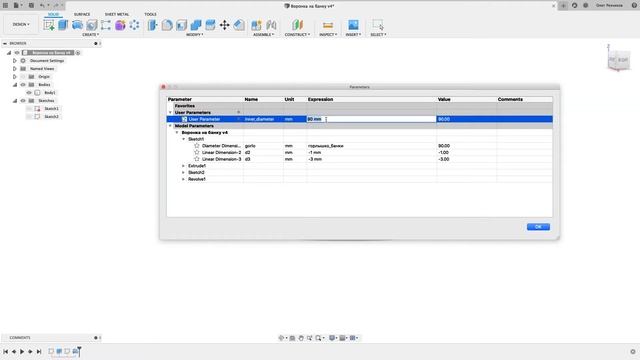Select the Move/Copy arrows tool
The height and width of the screenshot is (360, 640).
click(x=224, y=25)
